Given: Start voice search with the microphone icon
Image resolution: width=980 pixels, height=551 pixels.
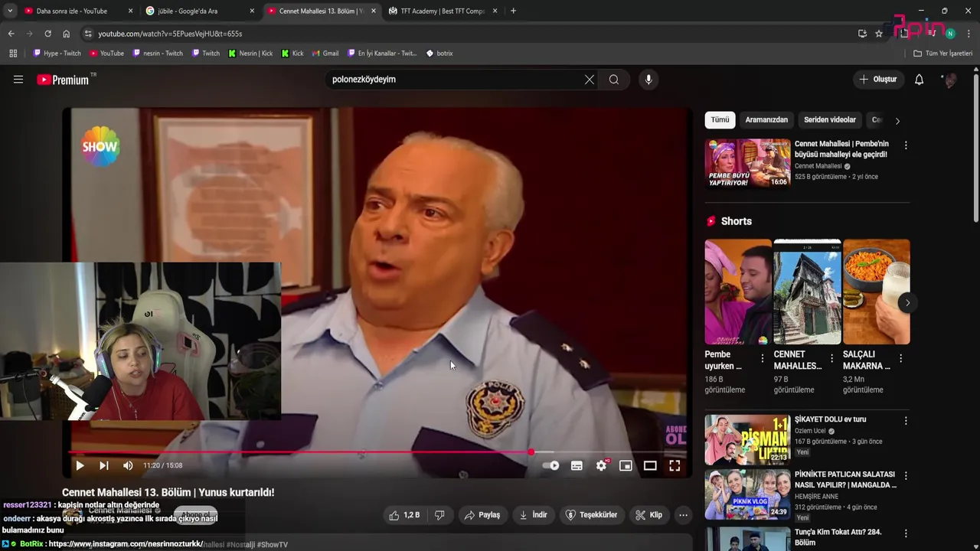Looking at the screenshot, I should (648, 80).
